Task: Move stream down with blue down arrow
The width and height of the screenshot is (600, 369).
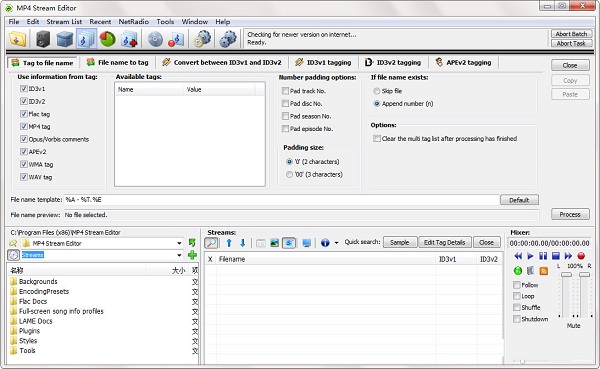Action: tap(243, 243)
